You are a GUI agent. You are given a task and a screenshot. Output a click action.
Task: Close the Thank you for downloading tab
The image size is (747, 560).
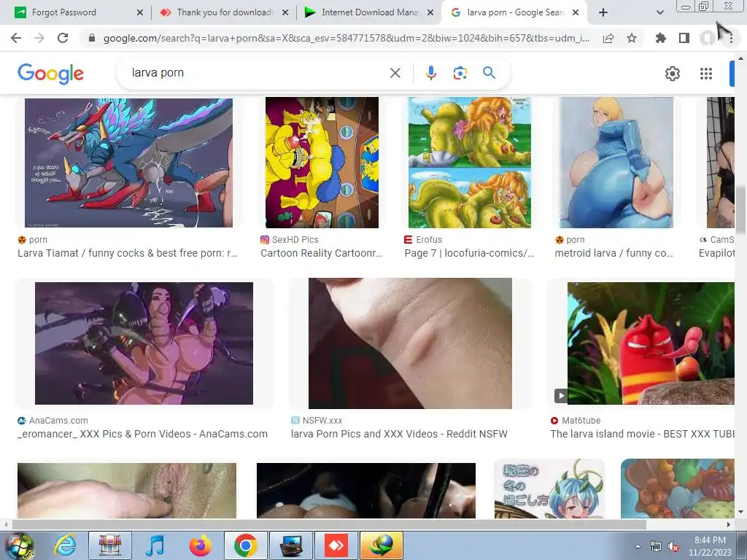pos(285,12)
